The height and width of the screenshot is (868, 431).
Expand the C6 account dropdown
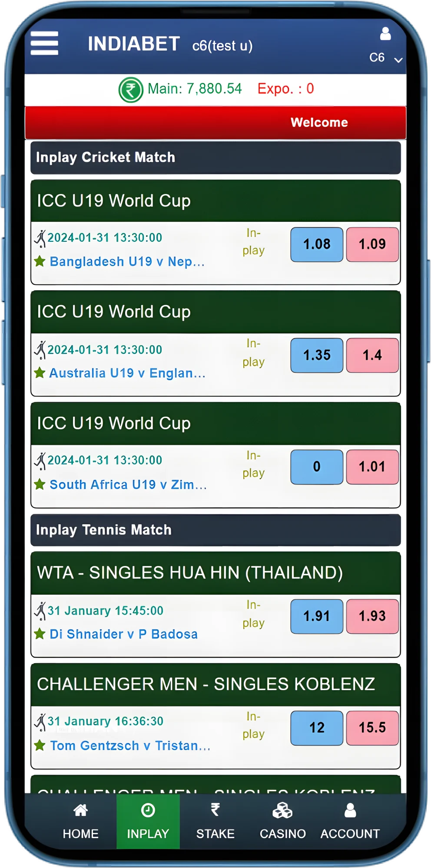(x=398, y=59)
